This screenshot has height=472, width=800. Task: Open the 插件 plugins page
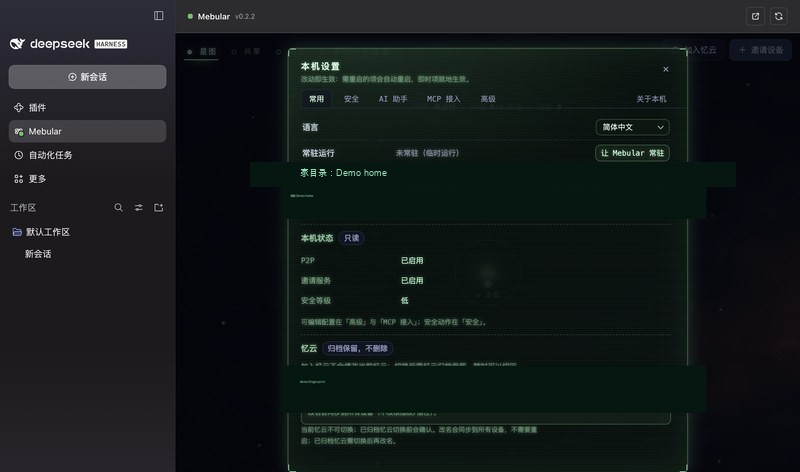[87, 108]
